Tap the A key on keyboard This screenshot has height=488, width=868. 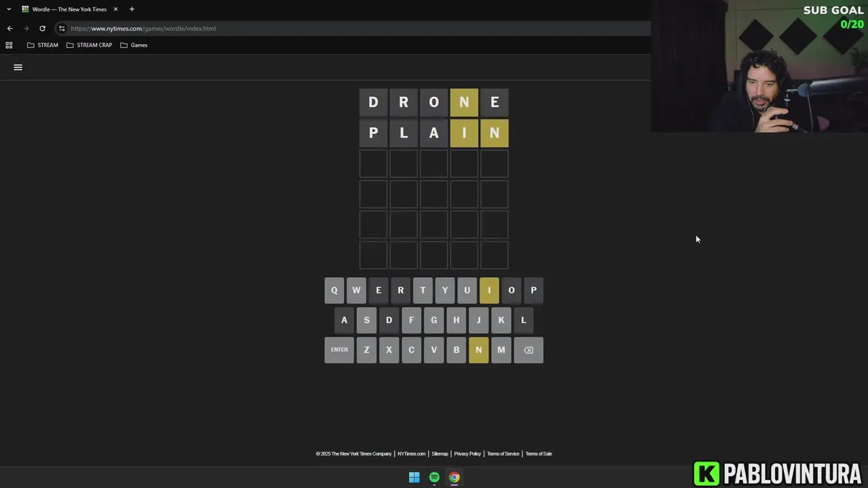pos(344,320)
